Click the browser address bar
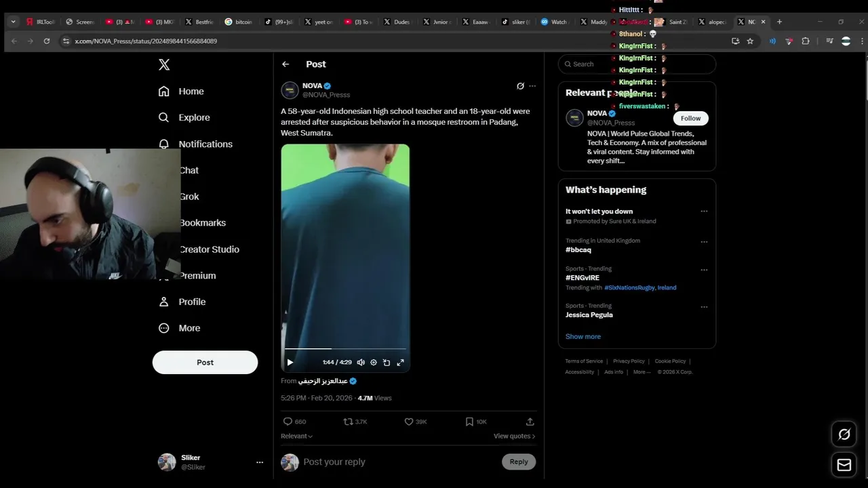The image size is (868, 488). click(400, 41)
